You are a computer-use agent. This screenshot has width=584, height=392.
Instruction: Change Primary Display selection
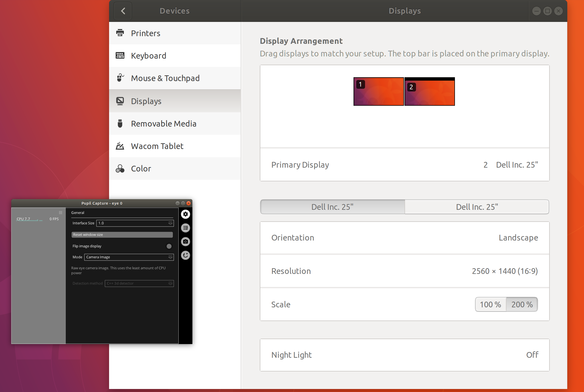[x=404, y=165]
